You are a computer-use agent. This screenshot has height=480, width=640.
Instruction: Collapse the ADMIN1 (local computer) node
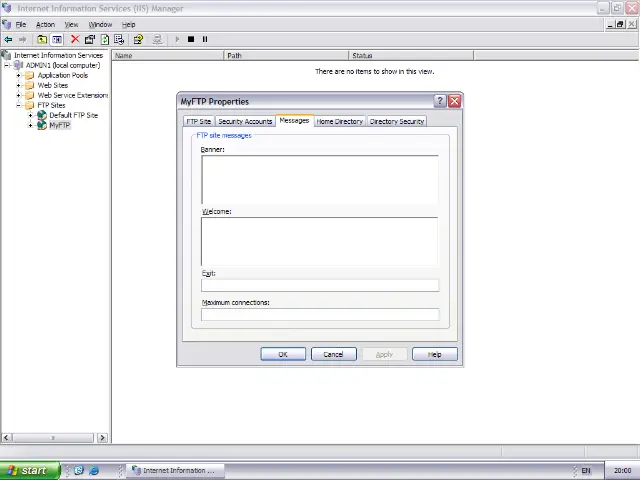pyautogui.click(x=6, y=65)
